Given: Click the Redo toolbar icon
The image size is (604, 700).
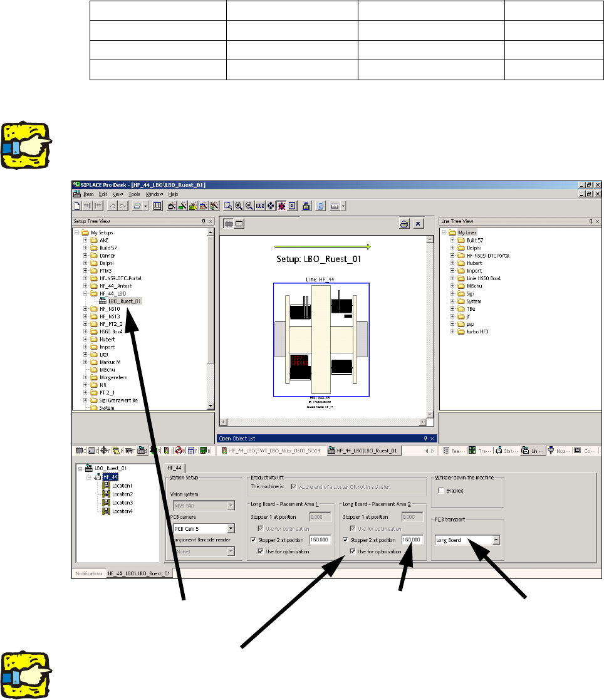Looking at the screenshot, I should 123,206.
